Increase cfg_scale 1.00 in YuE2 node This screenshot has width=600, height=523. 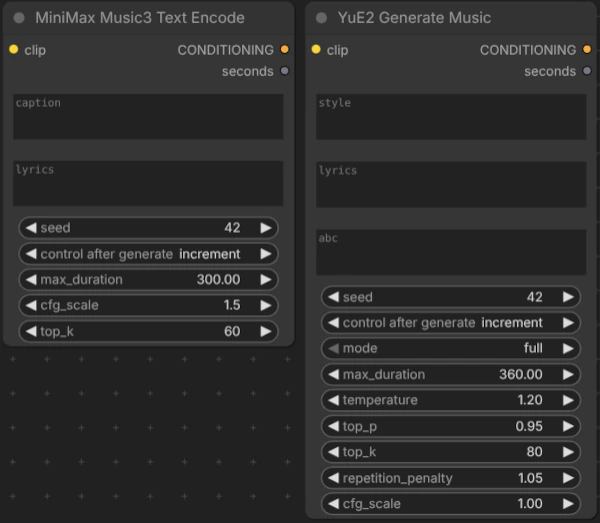click(568, 503)
